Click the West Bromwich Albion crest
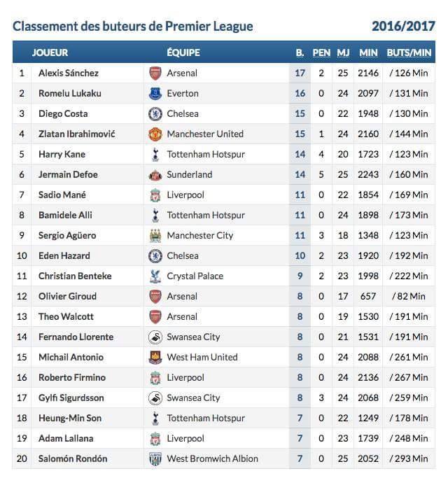This screenshot has width=448, height=485. [x=155, y=459]
